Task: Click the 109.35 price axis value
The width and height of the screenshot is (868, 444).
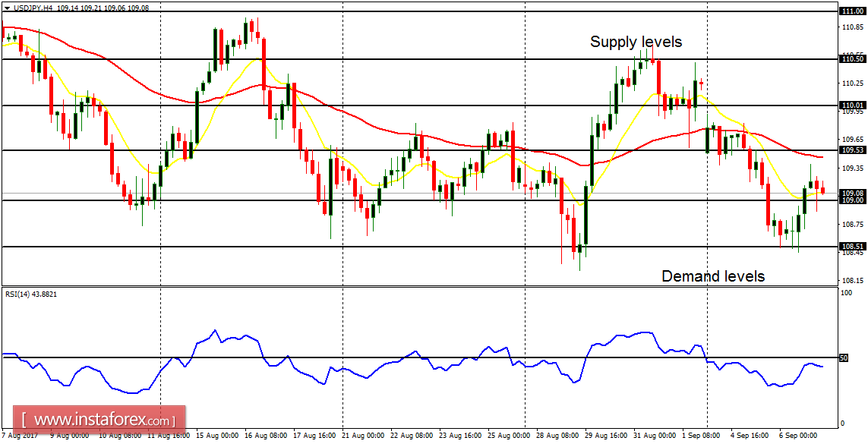Action: [853, 168]
